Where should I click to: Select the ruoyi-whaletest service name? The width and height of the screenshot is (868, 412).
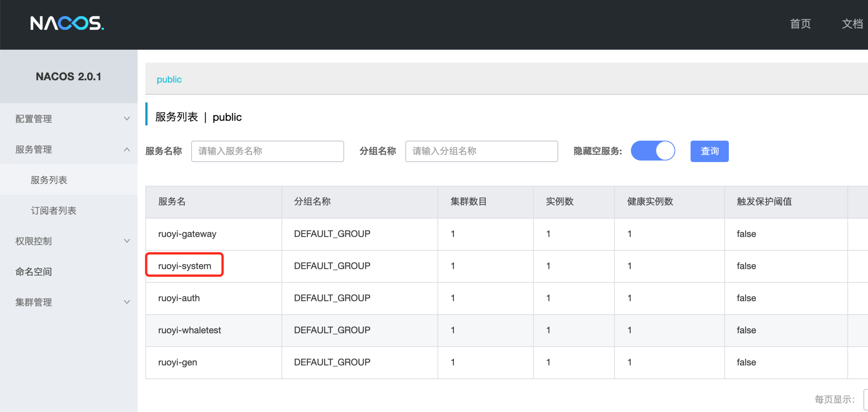click(189, 330)
